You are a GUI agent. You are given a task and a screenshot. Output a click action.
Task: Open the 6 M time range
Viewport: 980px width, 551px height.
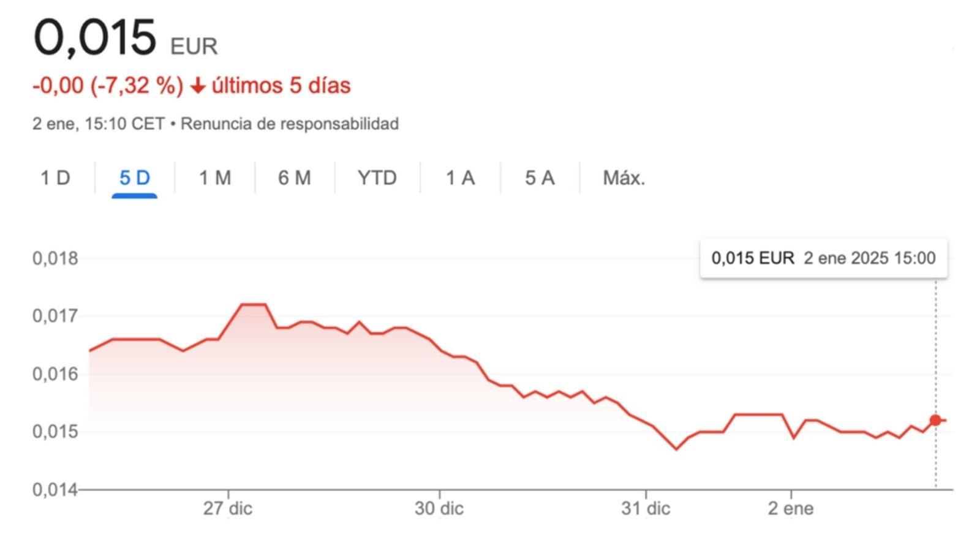(295, 178)
